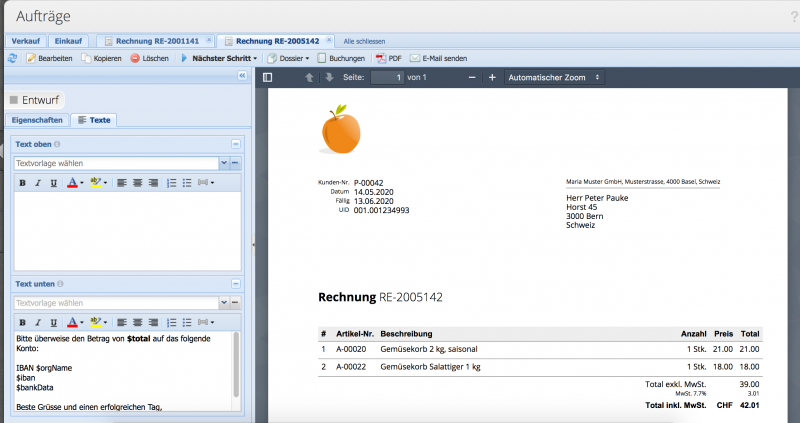Open font color picker in Text unten
The width and height of the screenshot is (800, 423).
(x=76, y=322)
